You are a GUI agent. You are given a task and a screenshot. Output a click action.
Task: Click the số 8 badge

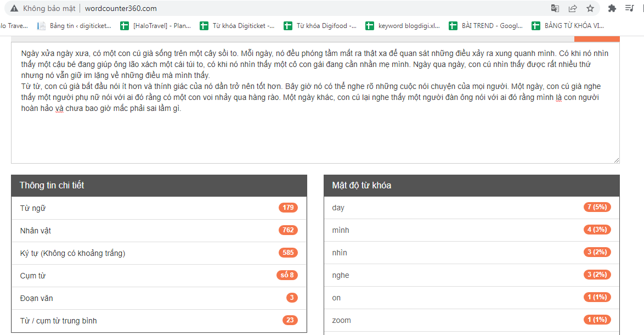pos(287,275)
